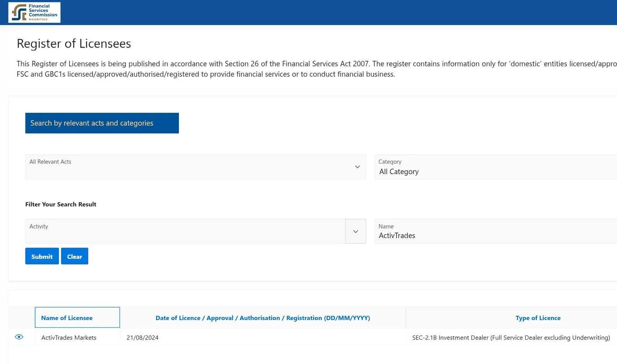
Task: Click the SEC-2.1B Investment Dealer licence cell
Action: pos(511,338)
